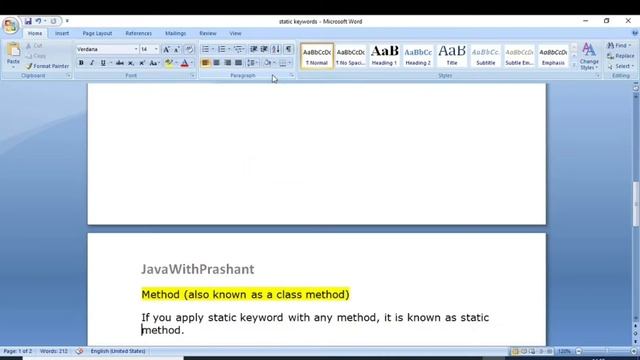The height and width of the screenshot is (360, 640).
Task: Apply yellow text highlight color
Action: coord(169,63)
